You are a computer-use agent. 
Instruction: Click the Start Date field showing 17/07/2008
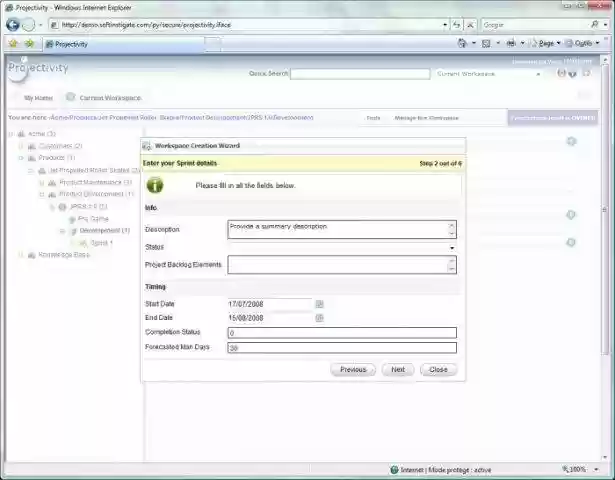click(x=270, y=304)
